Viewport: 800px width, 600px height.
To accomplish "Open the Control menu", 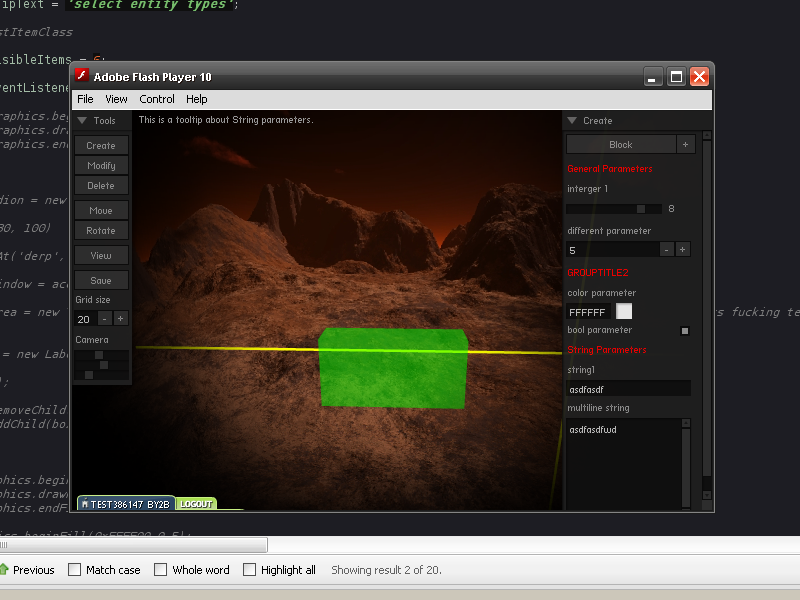I will pos(157,99).
